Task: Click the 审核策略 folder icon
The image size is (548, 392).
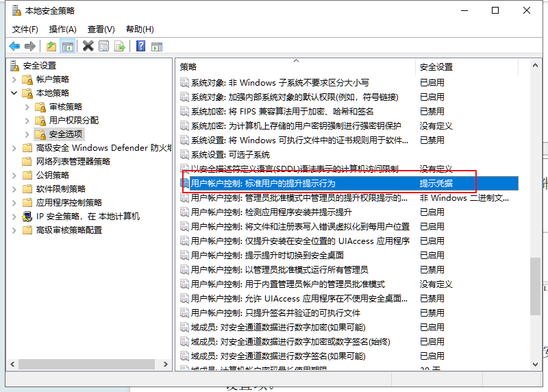Action: click(40, 107)
